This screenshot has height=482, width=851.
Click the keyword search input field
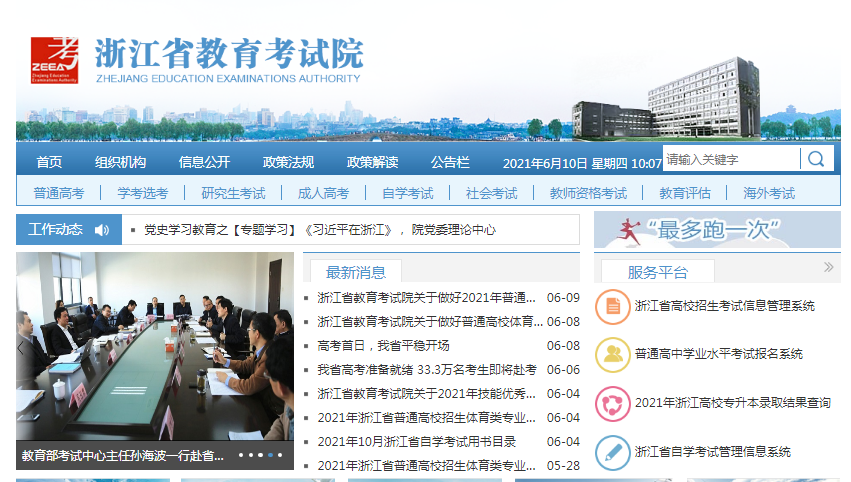731,159
